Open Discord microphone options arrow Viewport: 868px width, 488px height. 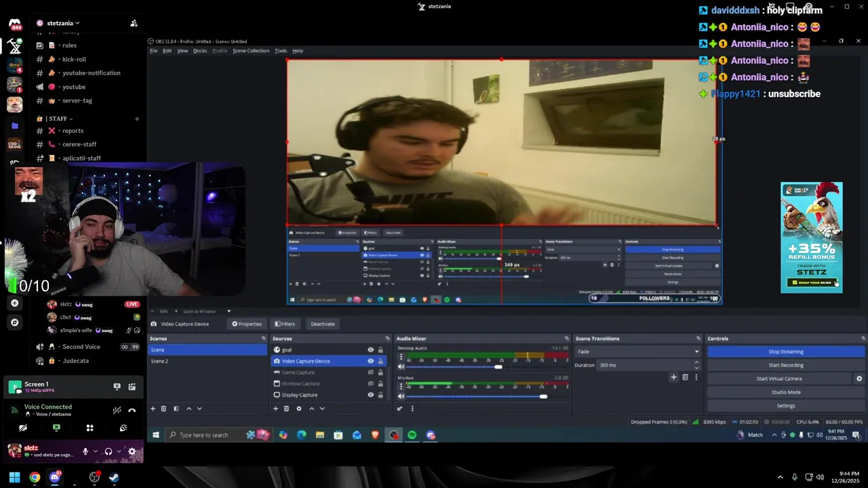(96, 451)
